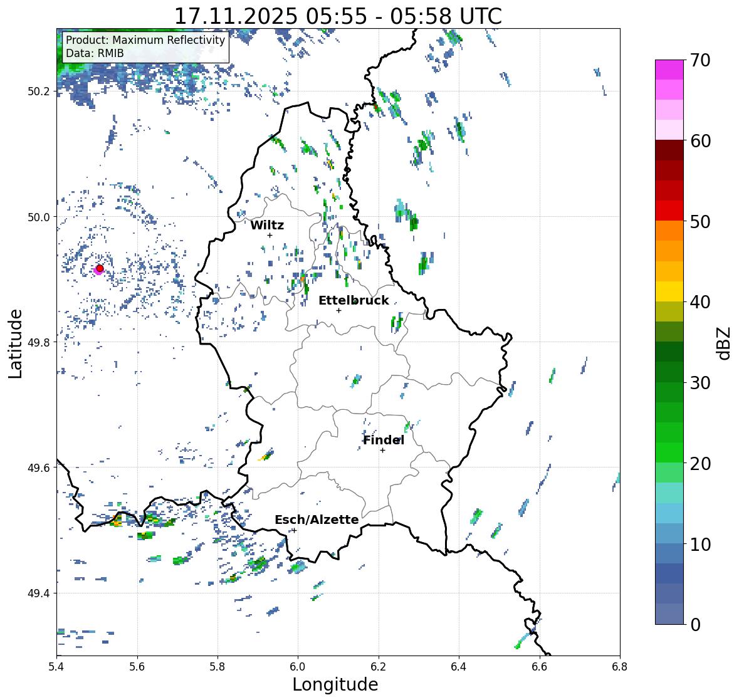Click the Latitude axis label
This screenshot has height=700, width=739.
[15, 343]
